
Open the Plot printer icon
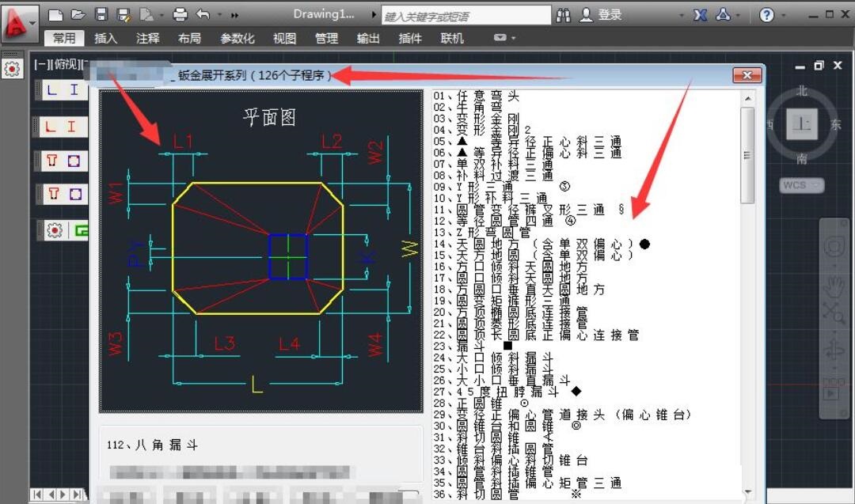[180, 13]
